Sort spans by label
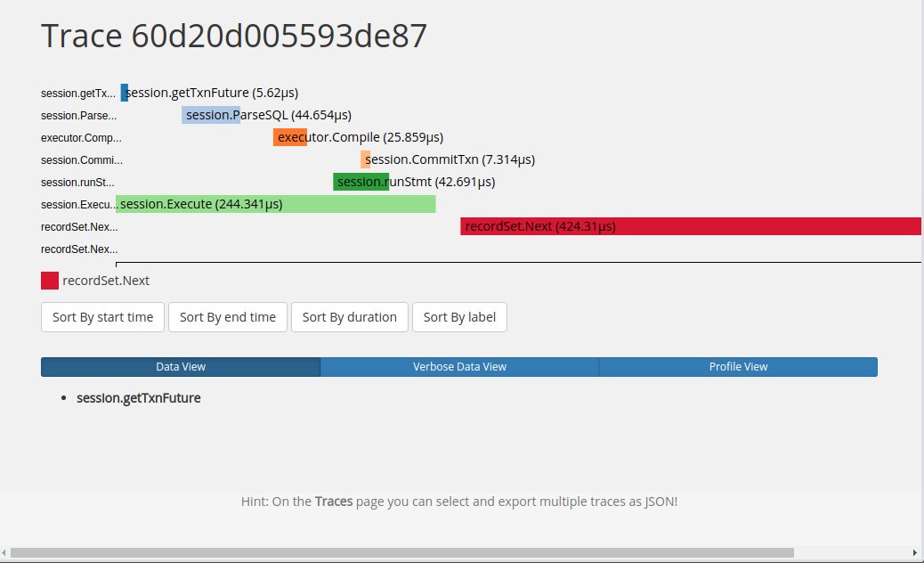 click(459, 316)
